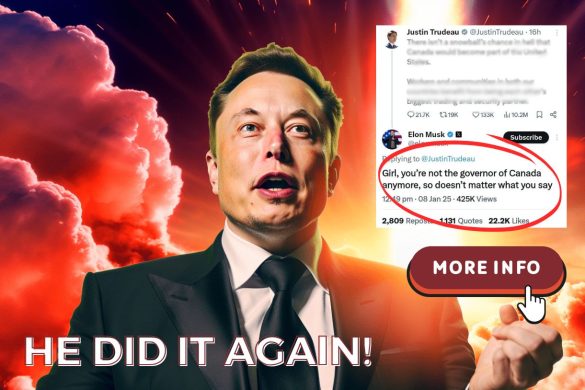The height and width of the screenshot is (390, 585).
Task: Open the 2,809 Reposts list
Action: 407,221
